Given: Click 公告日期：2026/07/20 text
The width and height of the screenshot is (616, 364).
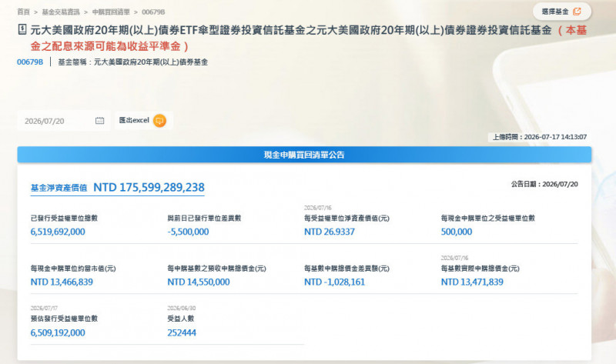Looking at the screenshot, I should (544, 184).
